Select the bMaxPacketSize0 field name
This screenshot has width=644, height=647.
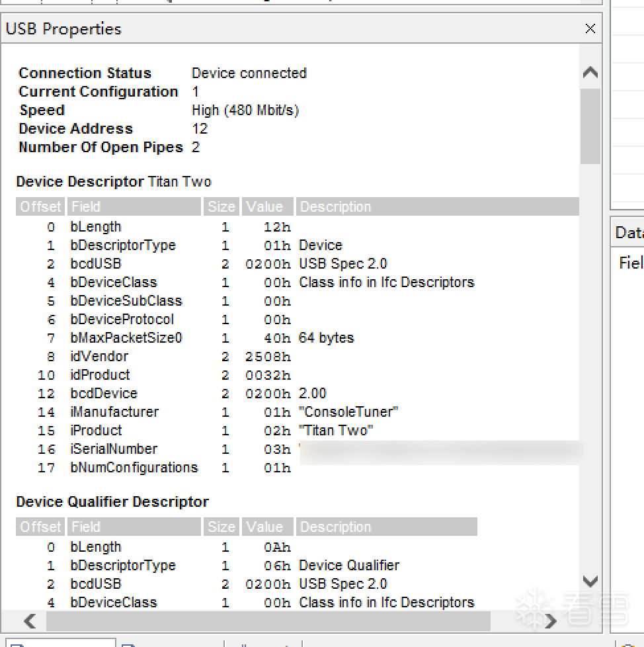click(126, 338)
